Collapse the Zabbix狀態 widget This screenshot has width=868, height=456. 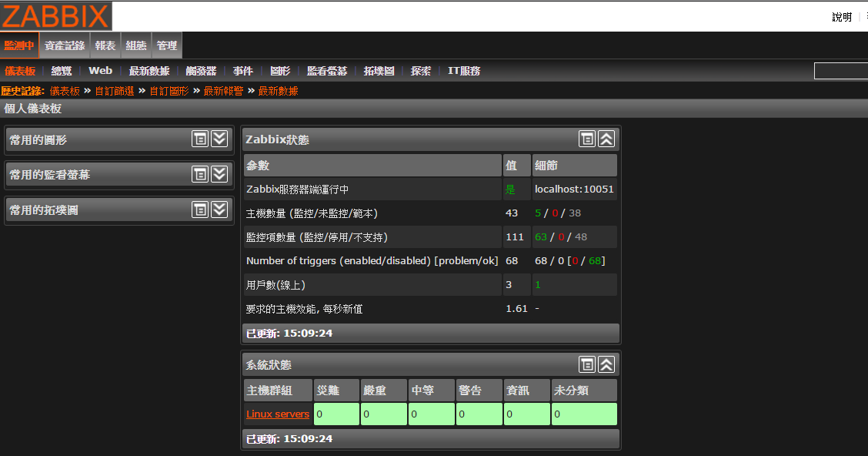point(606,139)
